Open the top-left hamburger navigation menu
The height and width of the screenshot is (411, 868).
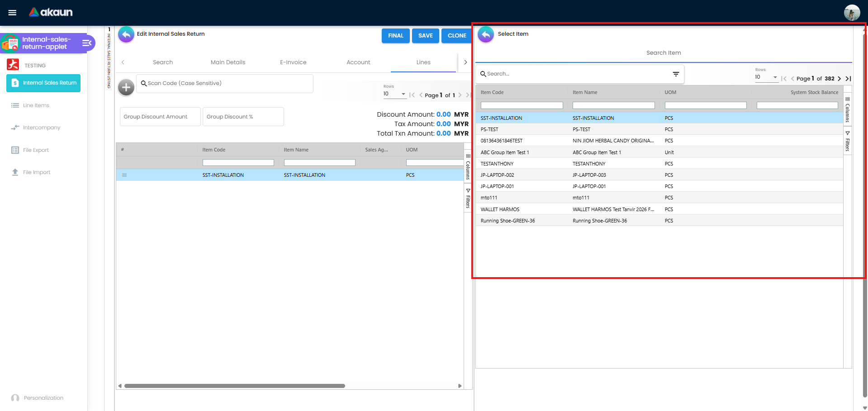coord(12,12)
